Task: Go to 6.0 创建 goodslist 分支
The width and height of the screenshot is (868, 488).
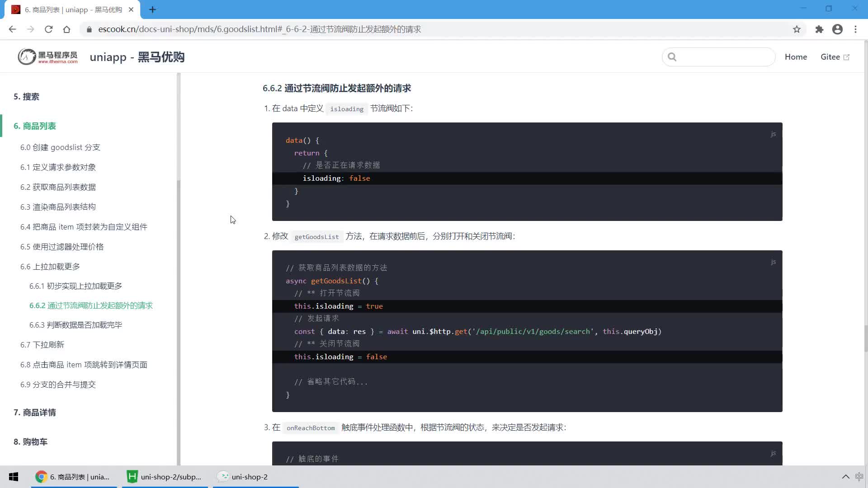Action: click(x=60, y=147)
